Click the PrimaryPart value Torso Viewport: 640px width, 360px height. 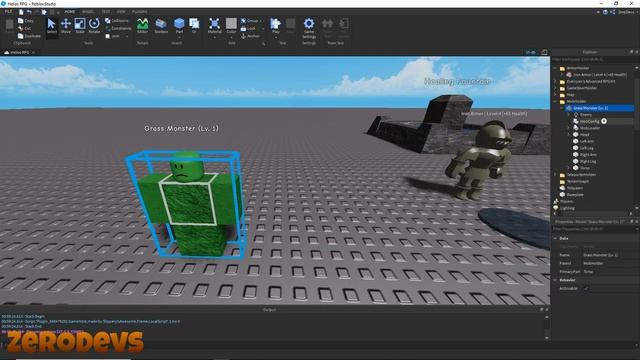coord(588,271)
